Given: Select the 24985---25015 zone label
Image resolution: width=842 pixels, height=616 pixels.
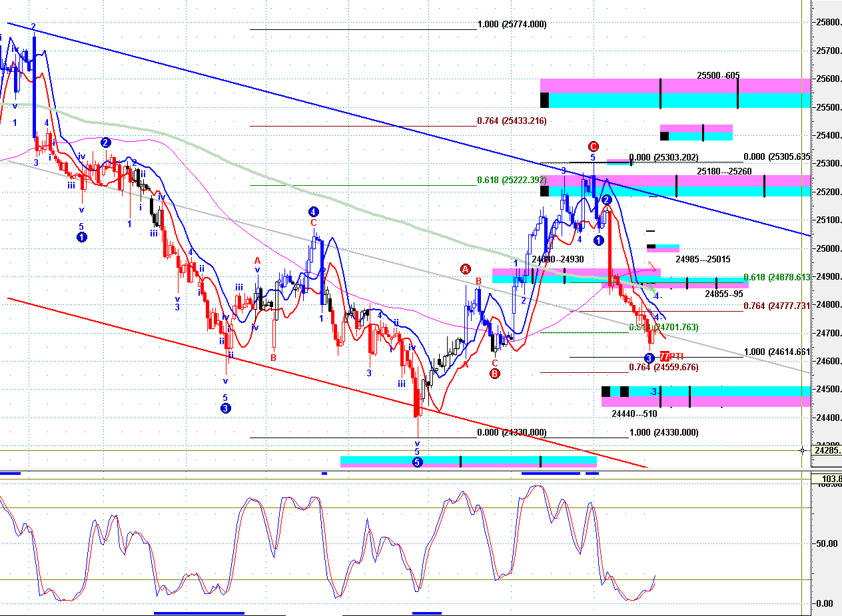Looking at the screenshot, I should pos(702,259).
